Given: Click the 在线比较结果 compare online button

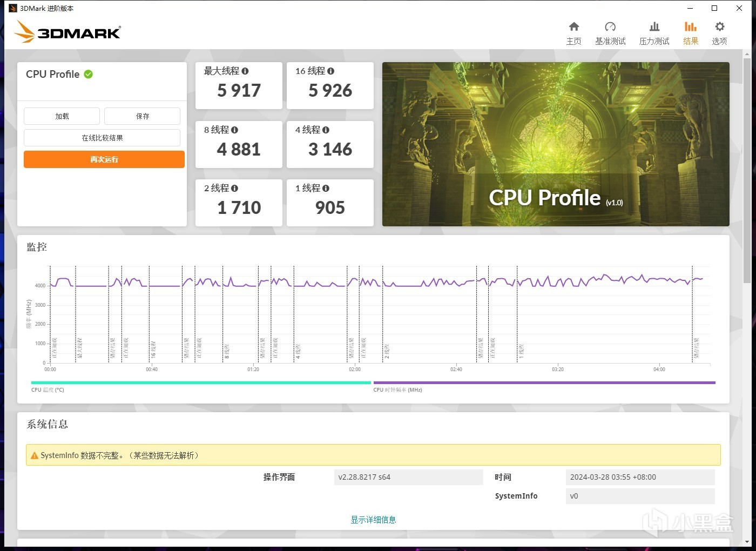Looking at the screenshot, I should pyautogui.click(x=102, y=138).
